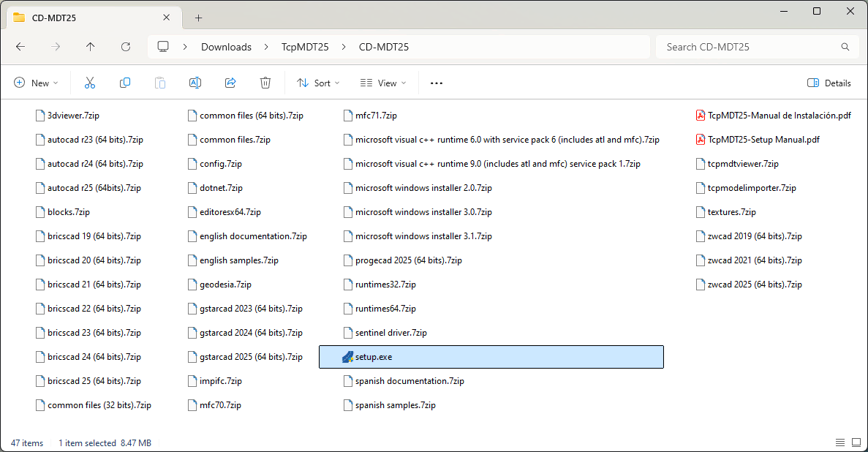Open the See more ellipsis menu
The width and height of the screenshot is (868, 452).
[437, 83]
